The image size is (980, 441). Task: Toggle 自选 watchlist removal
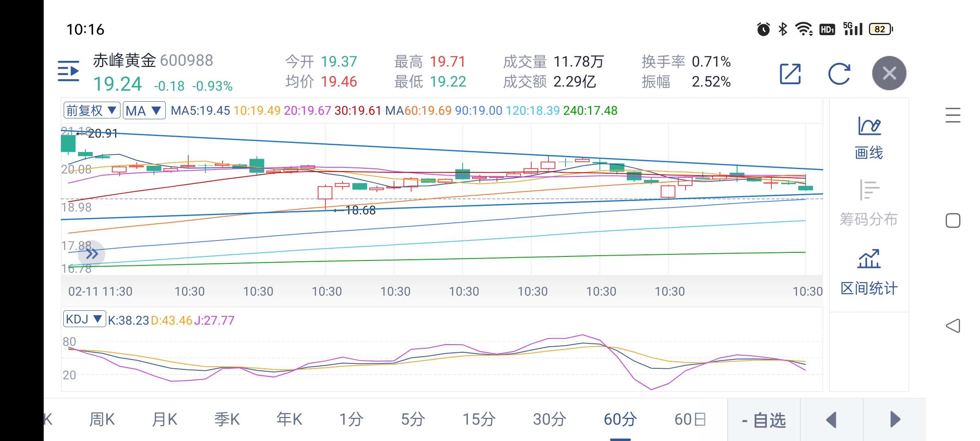(x=764, y=420)
